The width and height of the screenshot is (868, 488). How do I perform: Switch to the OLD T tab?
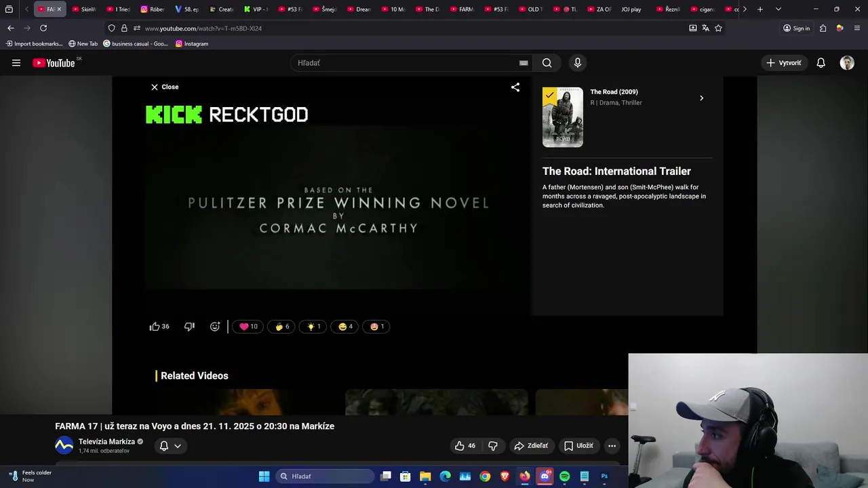[531, 9]
